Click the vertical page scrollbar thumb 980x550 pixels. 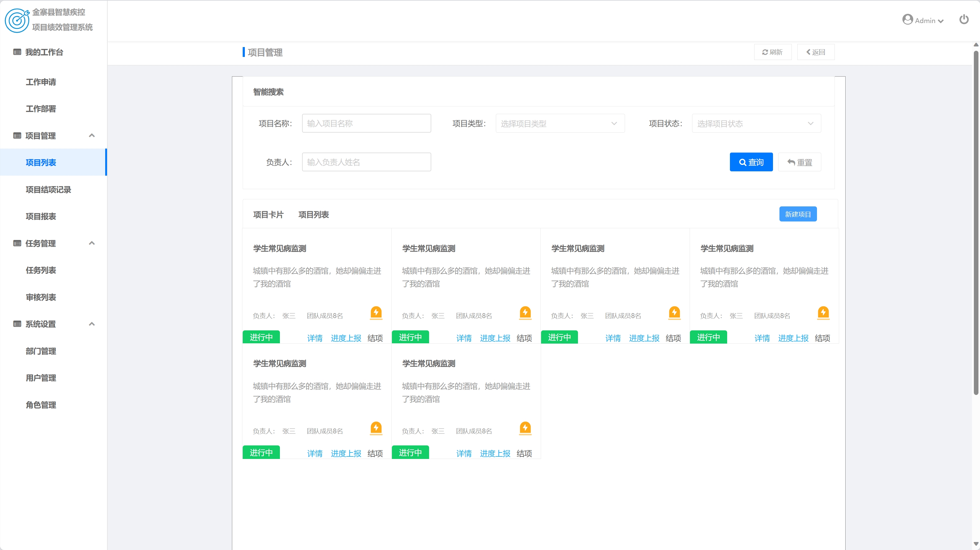point(976,222)
